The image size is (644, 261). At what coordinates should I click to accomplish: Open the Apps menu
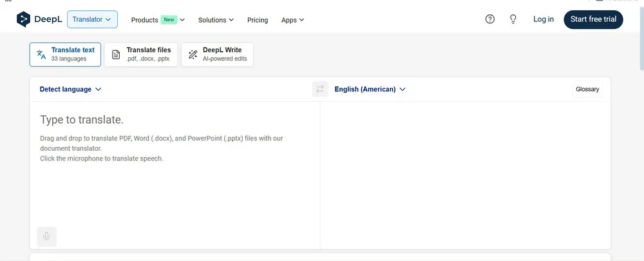coord(292,20)
